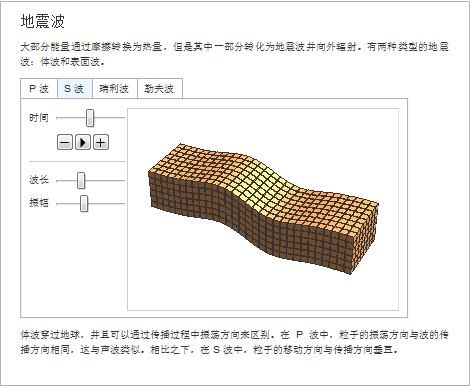Click the 波长 label
Screen dimensions: 470x387
coord(39,180)
